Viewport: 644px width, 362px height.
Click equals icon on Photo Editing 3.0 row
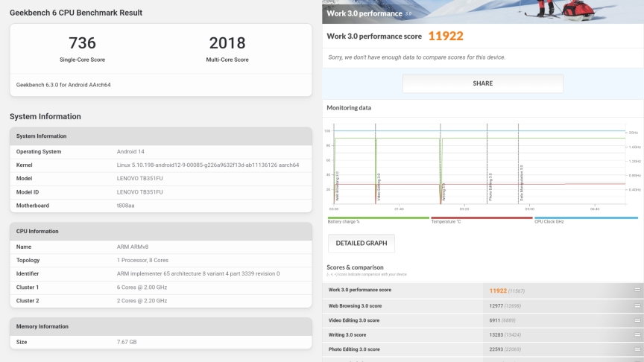click(637, 349)
